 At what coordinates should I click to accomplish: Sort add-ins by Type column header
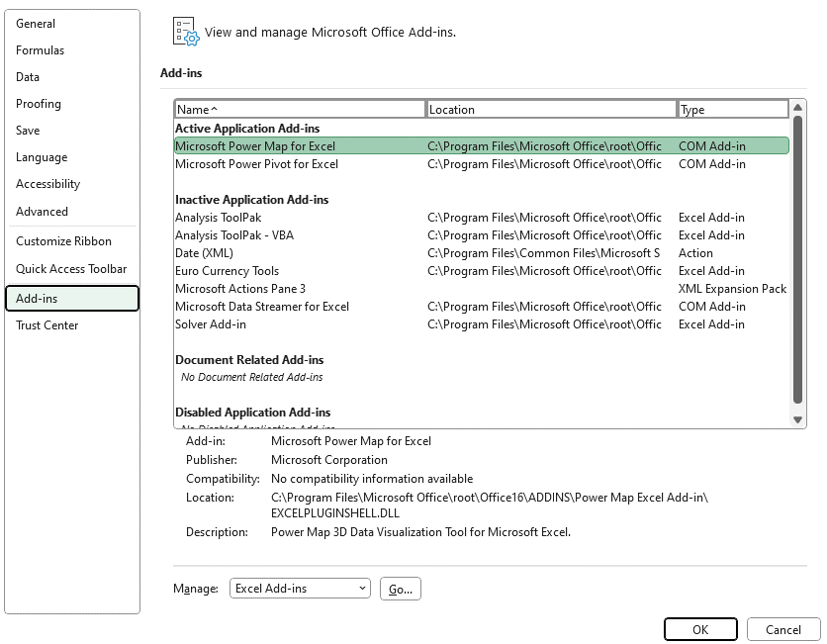[x=733, y=110]
